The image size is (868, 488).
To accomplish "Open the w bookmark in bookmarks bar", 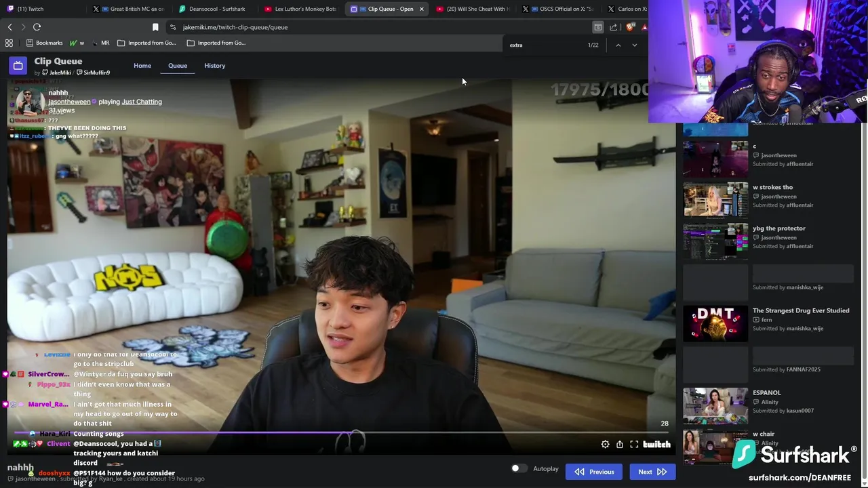I will pos(77,43).
